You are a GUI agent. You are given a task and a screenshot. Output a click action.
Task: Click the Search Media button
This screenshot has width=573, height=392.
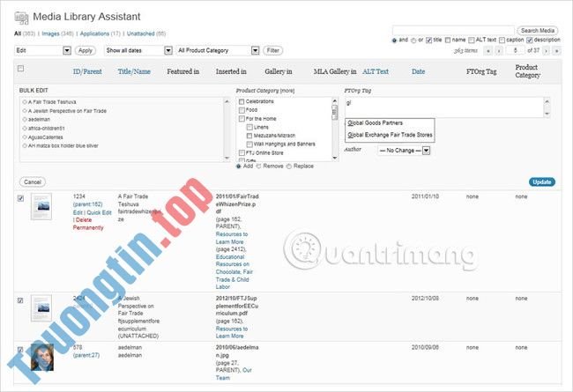(x=538, y=31)
